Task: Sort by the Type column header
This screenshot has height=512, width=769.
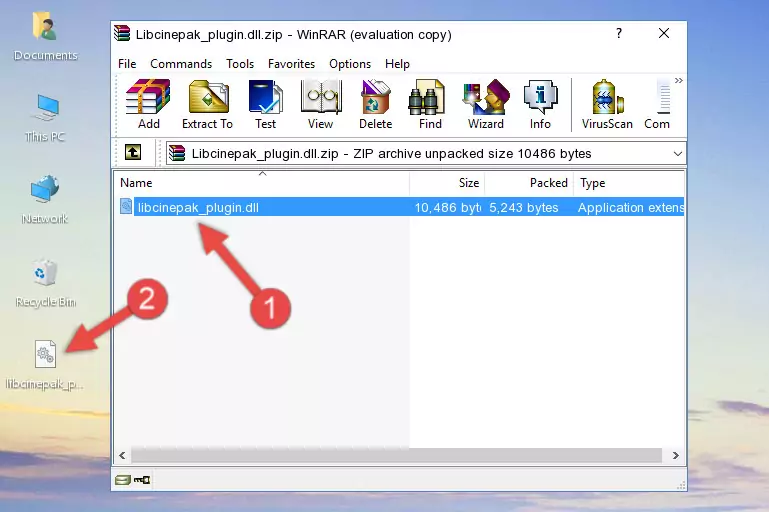Action: tap(629, 183)
